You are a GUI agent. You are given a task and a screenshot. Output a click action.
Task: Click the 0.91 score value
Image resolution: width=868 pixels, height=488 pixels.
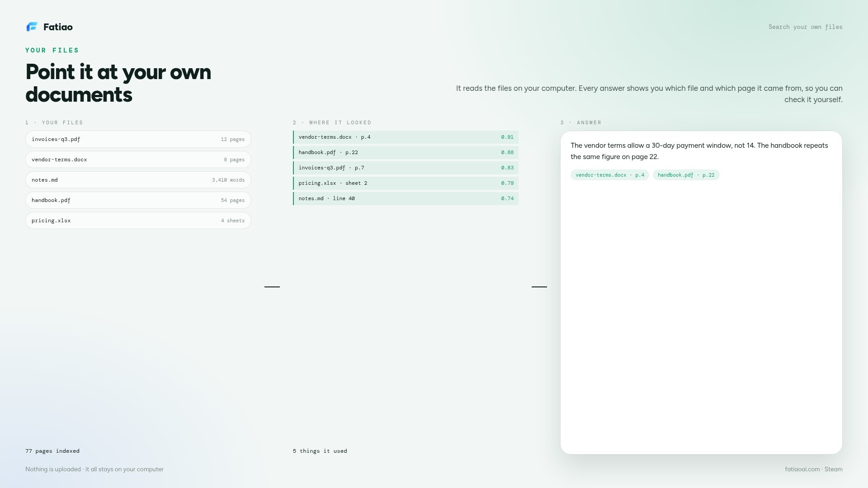pyautogui.click(x=507, y=137)
